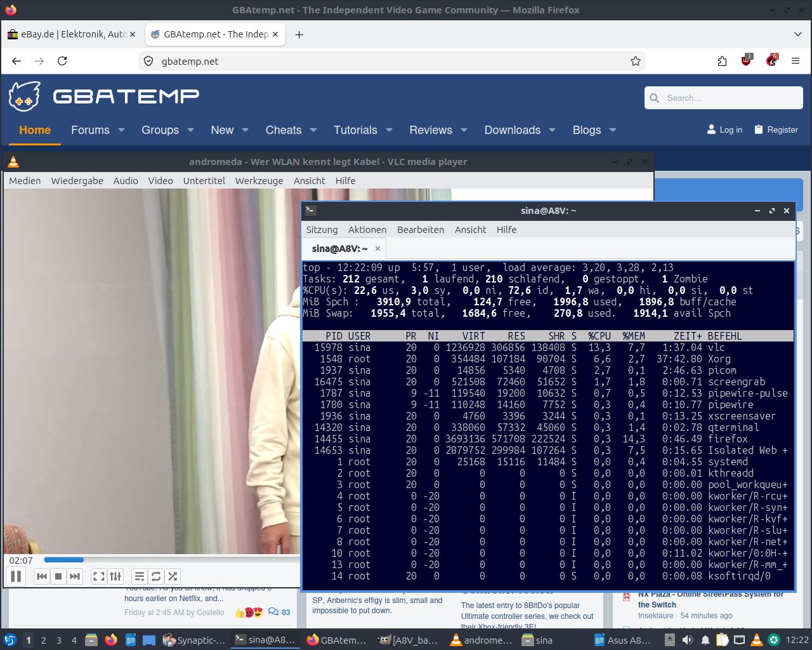Switch to the GIMP A8V_ba taskbar window
Image resolution: width=812 pixels, height=650 pixels.
408,640
